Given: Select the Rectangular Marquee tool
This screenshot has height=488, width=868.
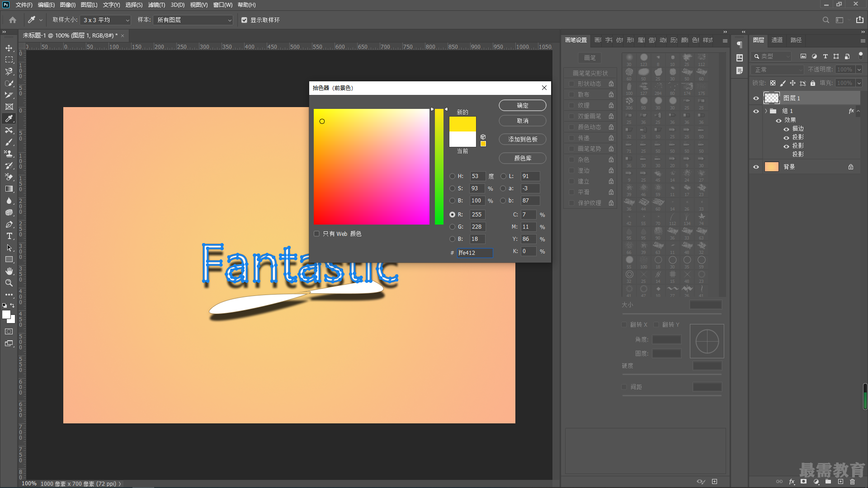Looking at the screenshot, I should 9,60.
